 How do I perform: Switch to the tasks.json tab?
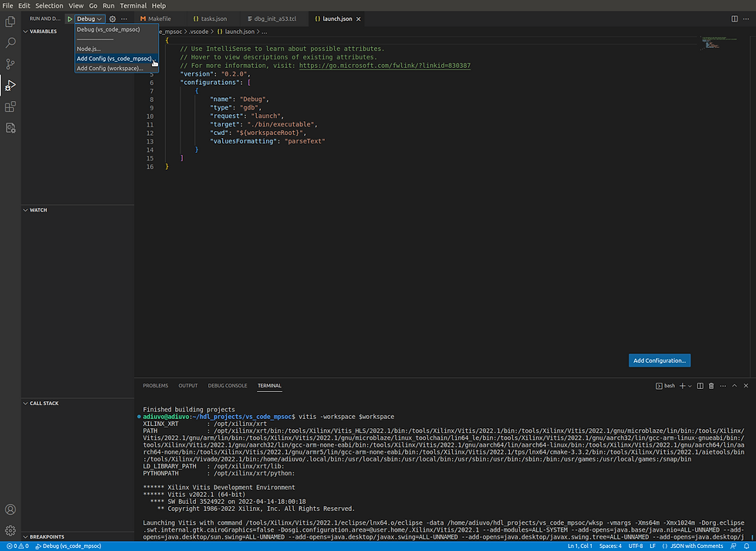pos(214,19)
